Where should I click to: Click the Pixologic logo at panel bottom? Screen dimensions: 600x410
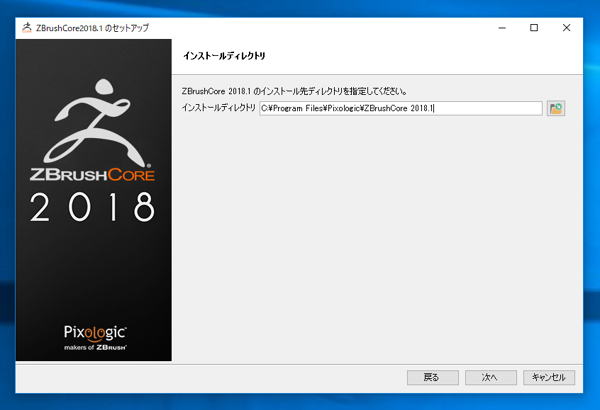pyautogui.click(x=95, y=338)
